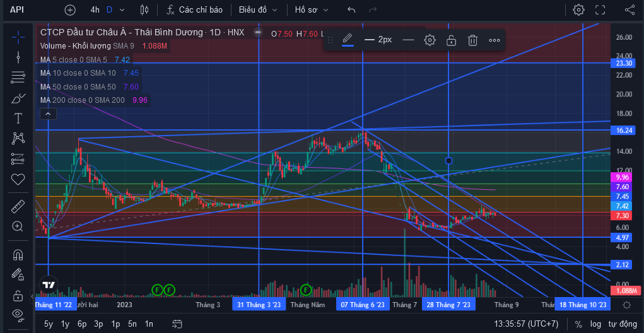Select the 1n date range
Viewport: 644px width, 333px height.
(x=149, y=324)
